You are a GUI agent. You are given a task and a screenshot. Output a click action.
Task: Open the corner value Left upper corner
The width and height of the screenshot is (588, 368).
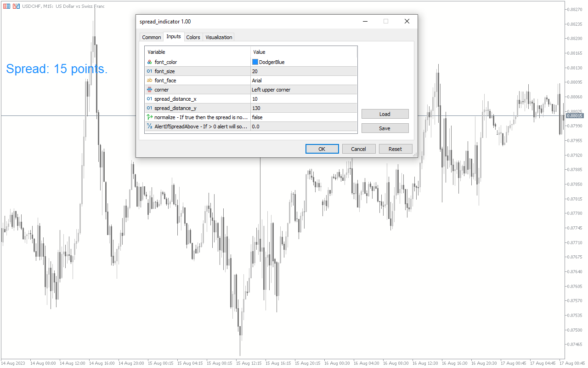click(304, 90)
